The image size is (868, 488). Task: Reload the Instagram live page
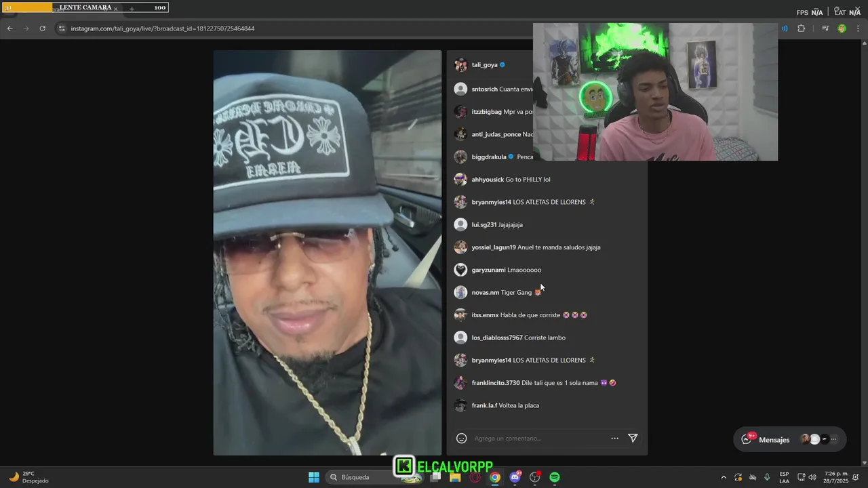42,28
